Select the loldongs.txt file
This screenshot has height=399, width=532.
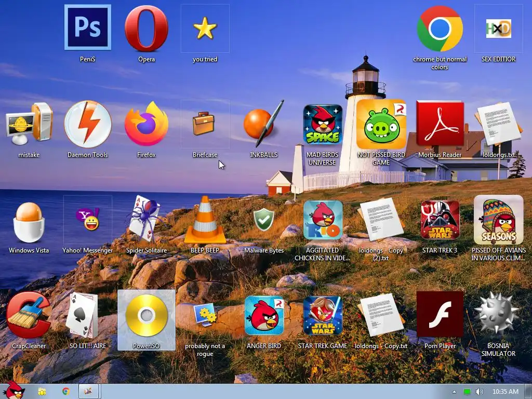pyautogui.click(x=498, y=124)
